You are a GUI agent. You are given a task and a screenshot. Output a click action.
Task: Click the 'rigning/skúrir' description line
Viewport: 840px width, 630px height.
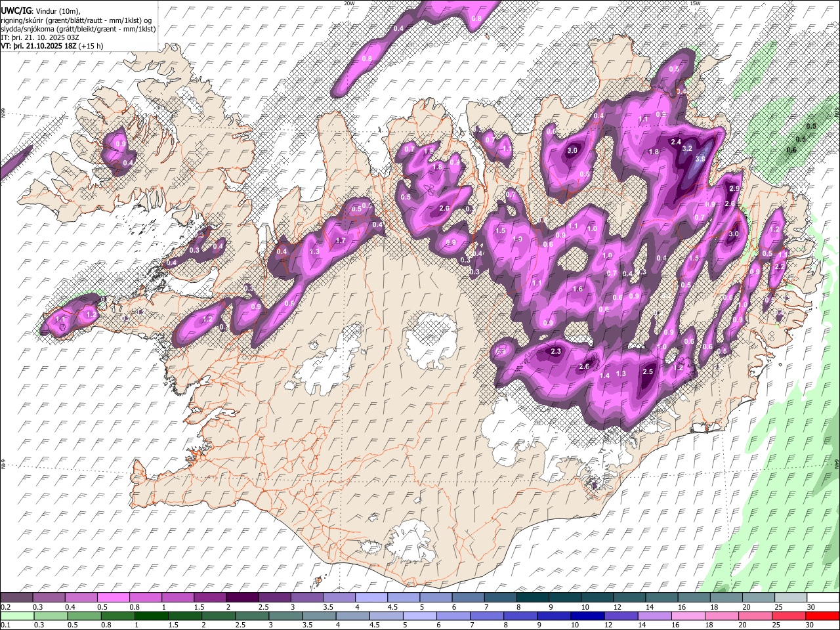coord(76,20)
